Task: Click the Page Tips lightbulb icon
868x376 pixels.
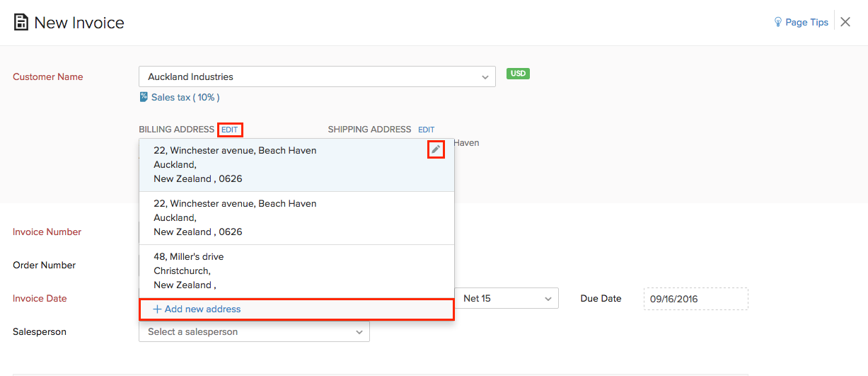Action: (x=778, y=22)
